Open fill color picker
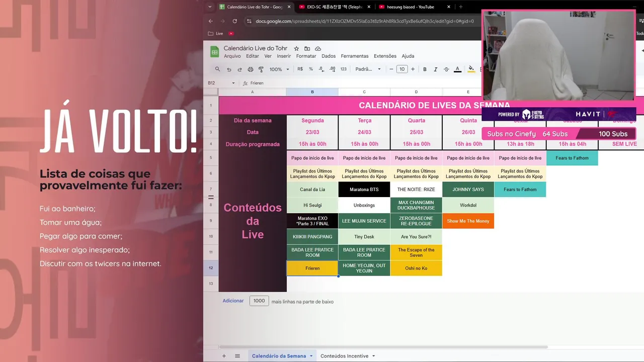This screenshot has height=362, width=644. [x=471, y=69]
